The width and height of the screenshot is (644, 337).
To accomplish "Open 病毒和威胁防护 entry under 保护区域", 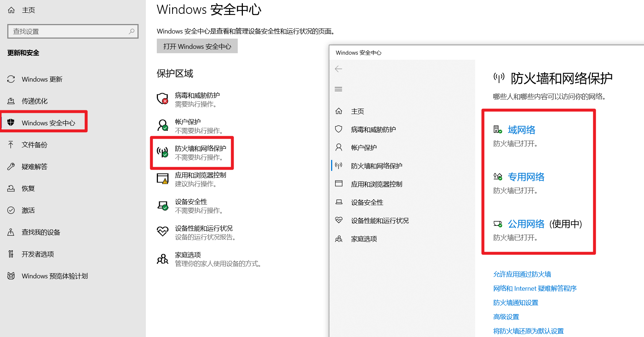I will click(188, 99).
